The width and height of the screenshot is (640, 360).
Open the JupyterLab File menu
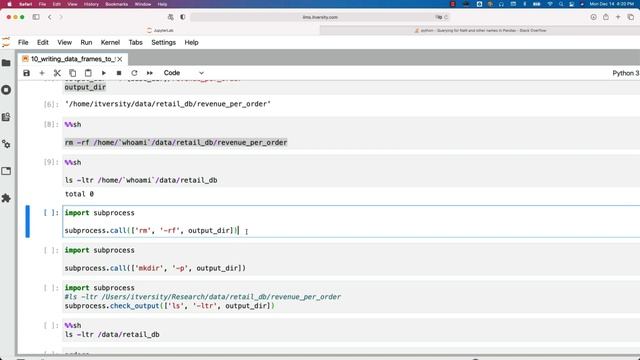pos(23,42)
